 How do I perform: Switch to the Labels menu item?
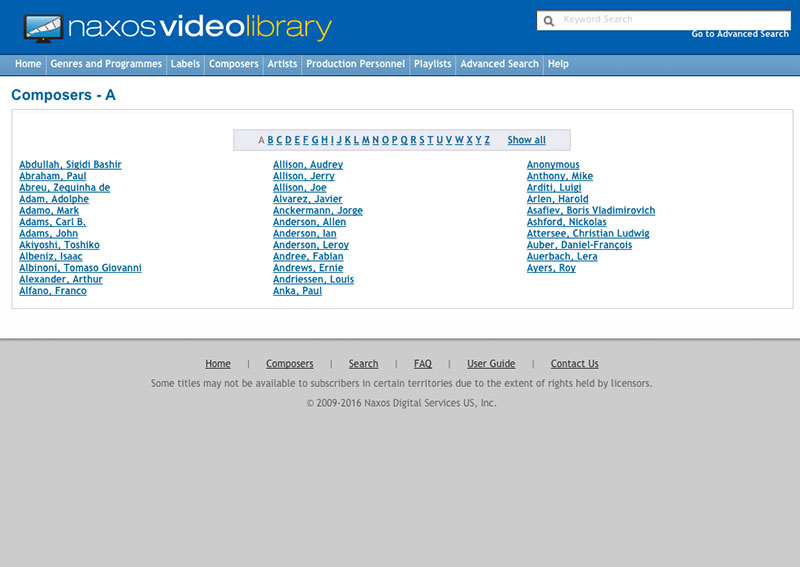(x=185, y=64)
